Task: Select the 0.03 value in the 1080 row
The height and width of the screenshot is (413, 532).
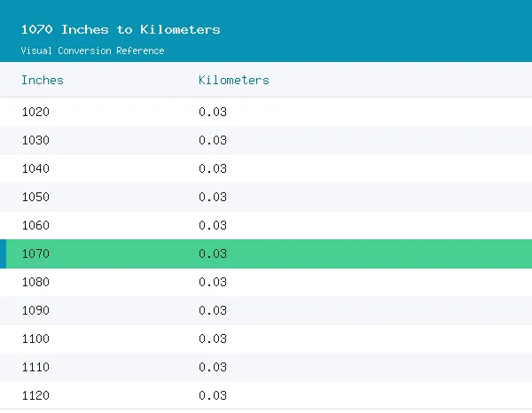Action: coord(213,282)
